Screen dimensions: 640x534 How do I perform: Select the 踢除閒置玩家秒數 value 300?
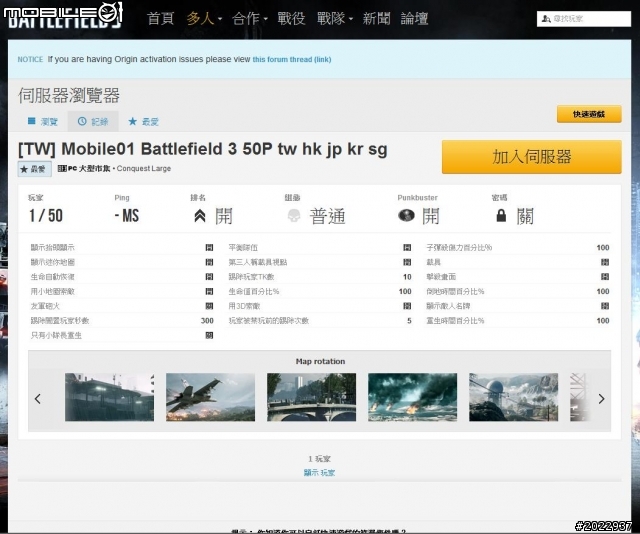click(x=207, y=321)
